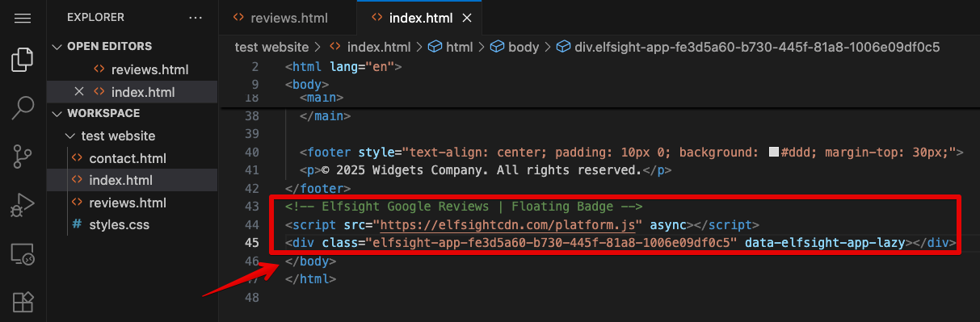Click the closing </html> tag
The image size is (980, 322).
tap(310, 279)
